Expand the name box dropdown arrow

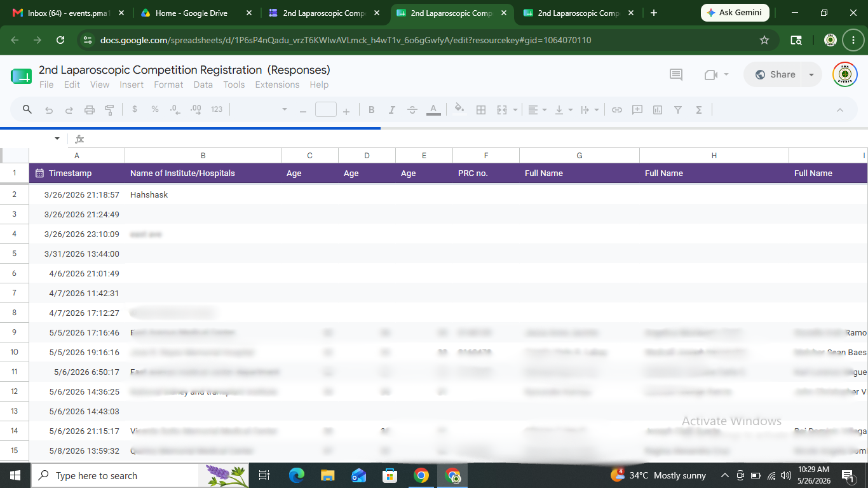click(x=57, y=139)
